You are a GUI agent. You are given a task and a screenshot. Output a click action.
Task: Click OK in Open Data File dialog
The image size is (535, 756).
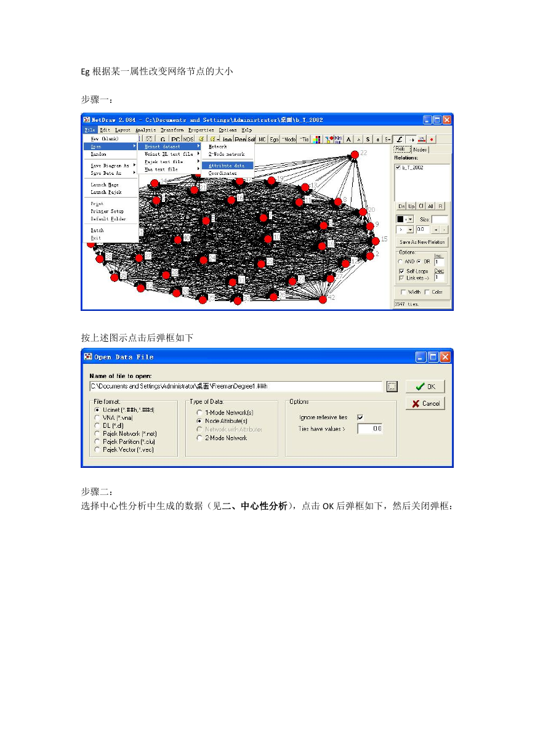click(425, 387)
